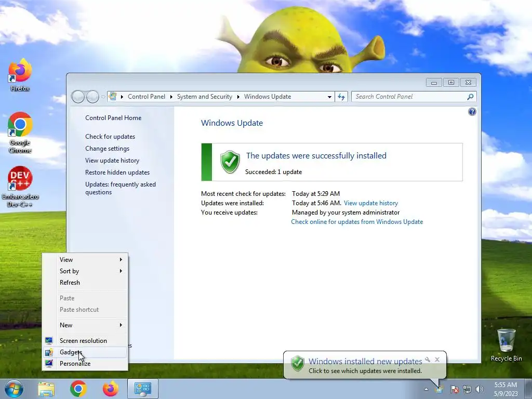The image size is (532, 399).
Task: Click the Action Center flag tray icon
Action: pos(454,389)
